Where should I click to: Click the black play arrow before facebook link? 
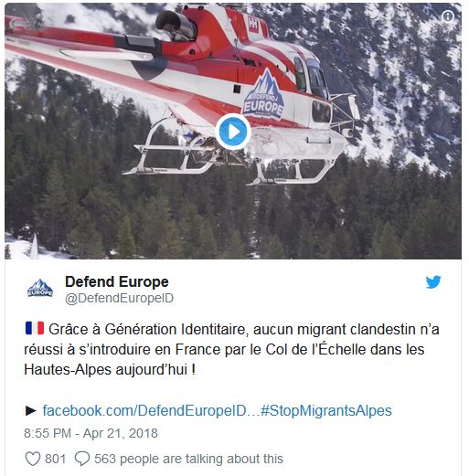point(30,410)
